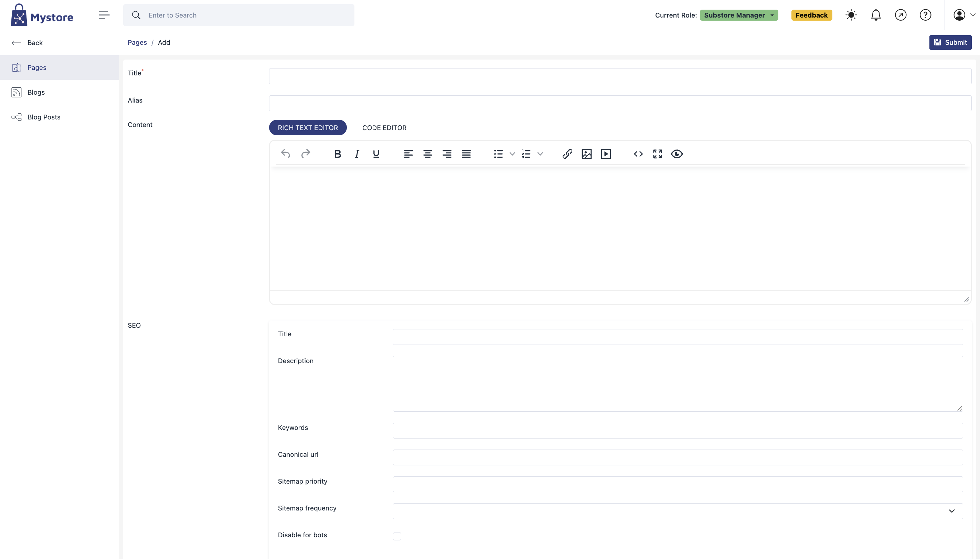This screenshot has width=980, height=559.
Task: Focus the Alias input field
Action: (x=620, y=103)
